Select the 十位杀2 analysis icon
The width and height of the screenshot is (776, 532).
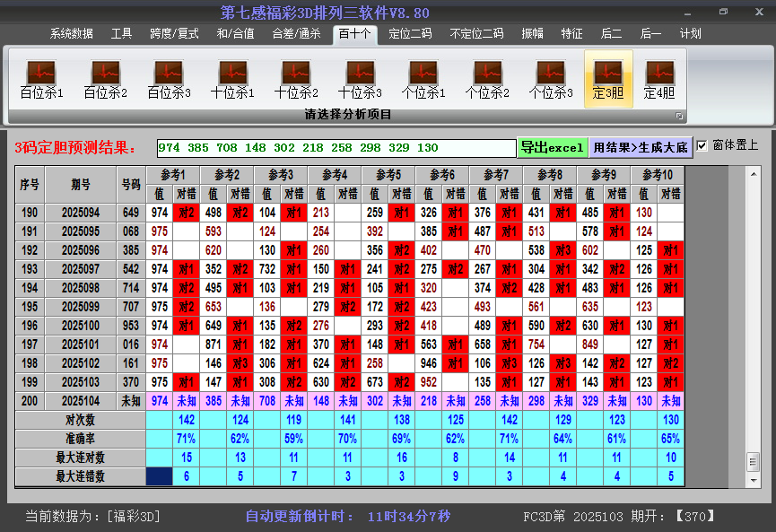tap(296, 80)
